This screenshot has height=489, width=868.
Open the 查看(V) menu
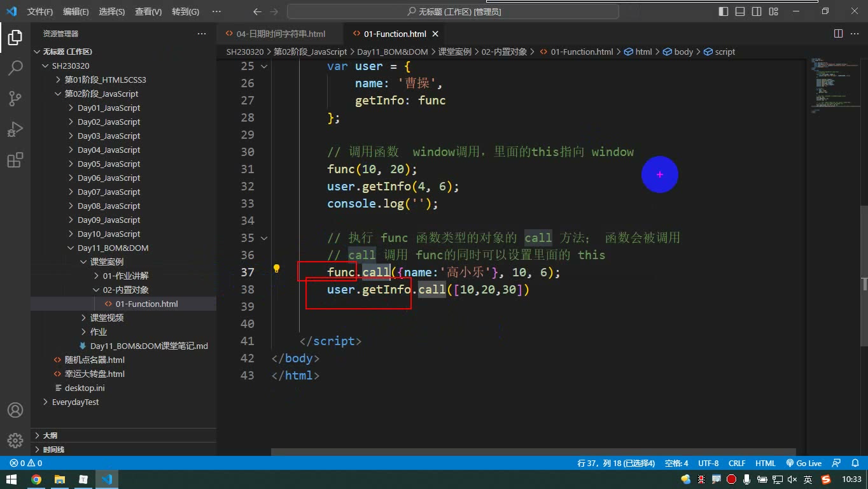tap(148, 11)
